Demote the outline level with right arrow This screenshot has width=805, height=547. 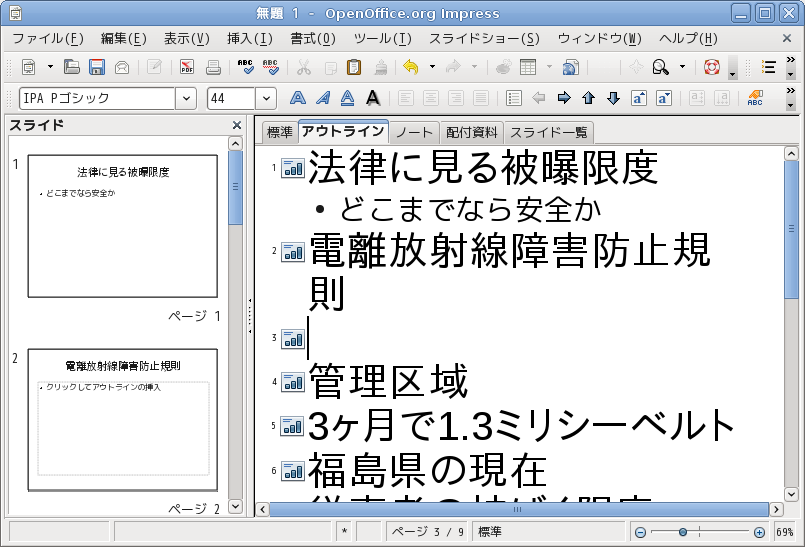click(x=564, y=98)
